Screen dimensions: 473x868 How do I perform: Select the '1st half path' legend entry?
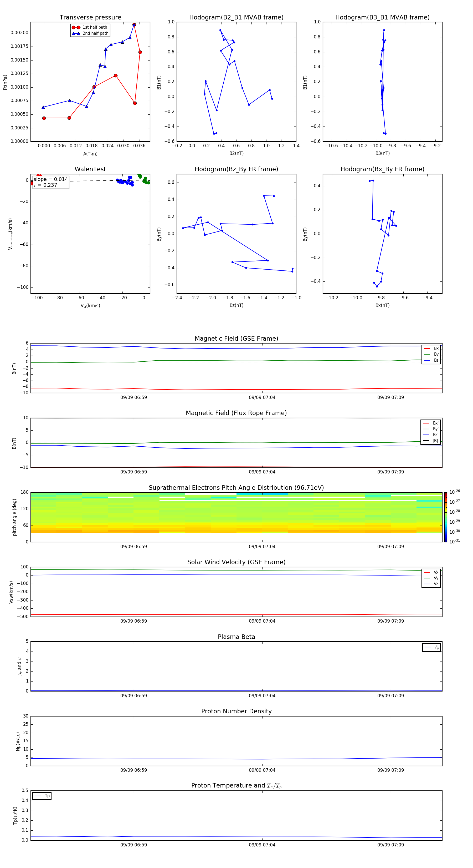(x=90, y=27)
